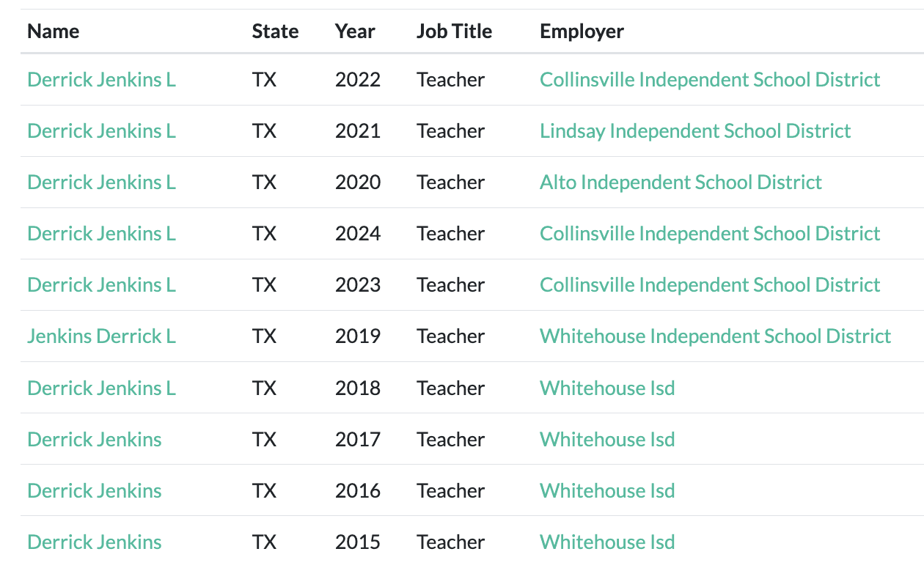Open Lindsay Independent School District link
The height and width of the screenshot is (579, 924).
(694, 130)
